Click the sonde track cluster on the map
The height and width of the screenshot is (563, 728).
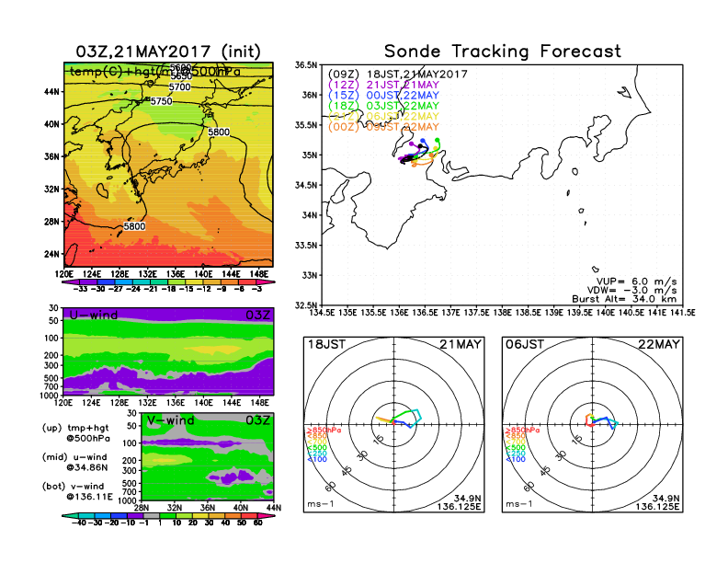[x=421, y=153]
